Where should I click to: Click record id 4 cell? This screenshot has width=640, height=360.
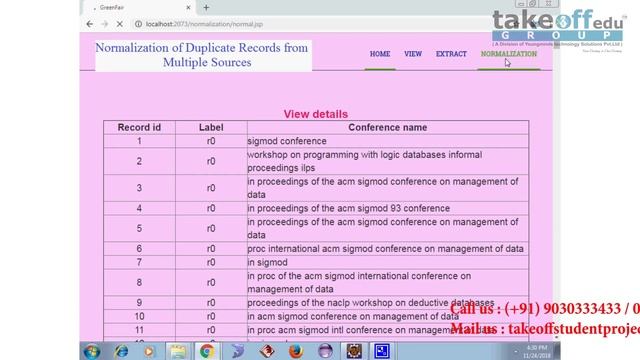(139, 208)
